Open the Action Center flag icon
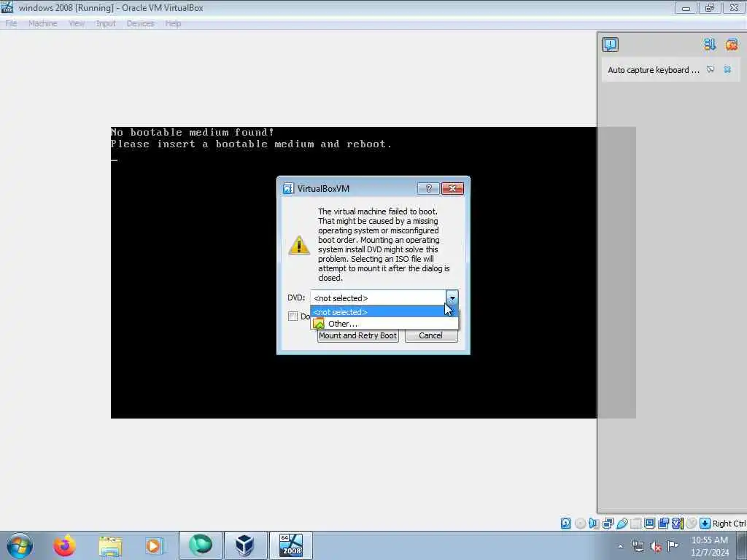This screenshot has height=560, width=747. [x=673, y=545]
